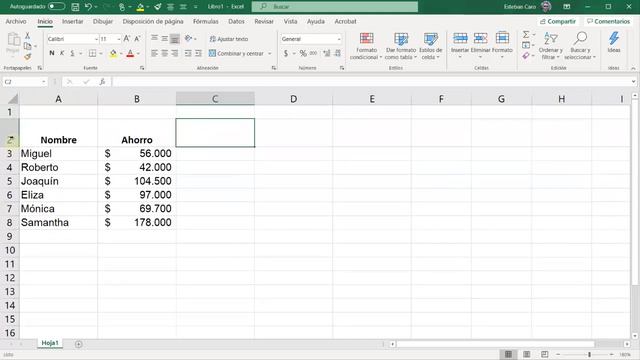Click the Buscar search box
Screen dimensions: 640x360
coord(335,7)
